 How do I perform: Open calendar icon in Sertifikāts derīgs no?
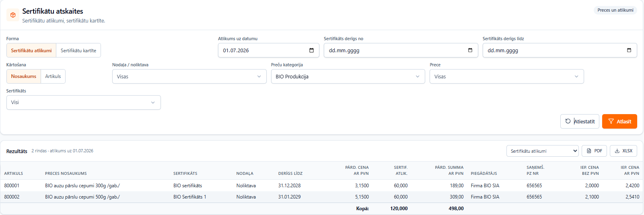click(x=470, y=50)
